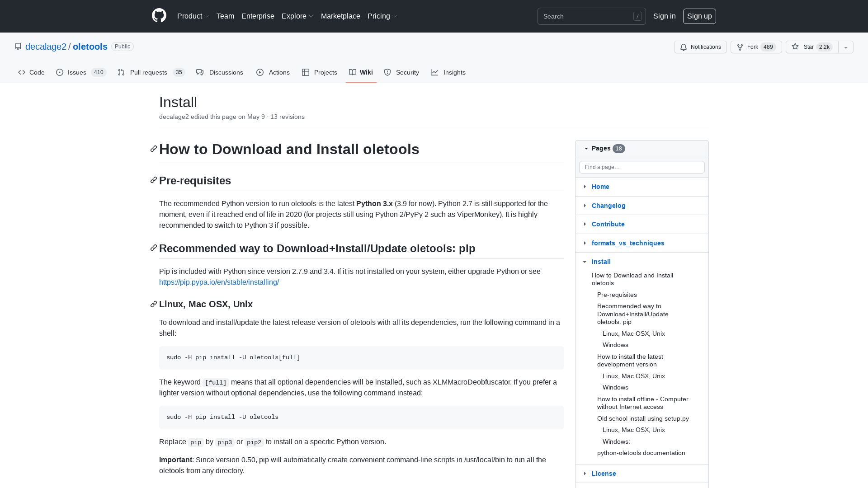Expand the formats_vs_techniques entry arrow
868x488 pixels.
point(585,243)
